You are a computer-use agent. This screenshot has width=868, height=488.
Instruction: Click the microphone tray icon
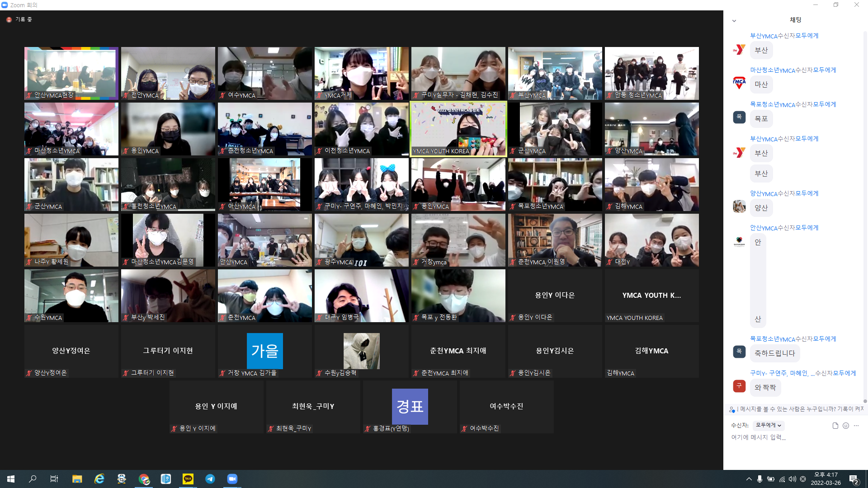pyautogui.click(x=760, y=479)
